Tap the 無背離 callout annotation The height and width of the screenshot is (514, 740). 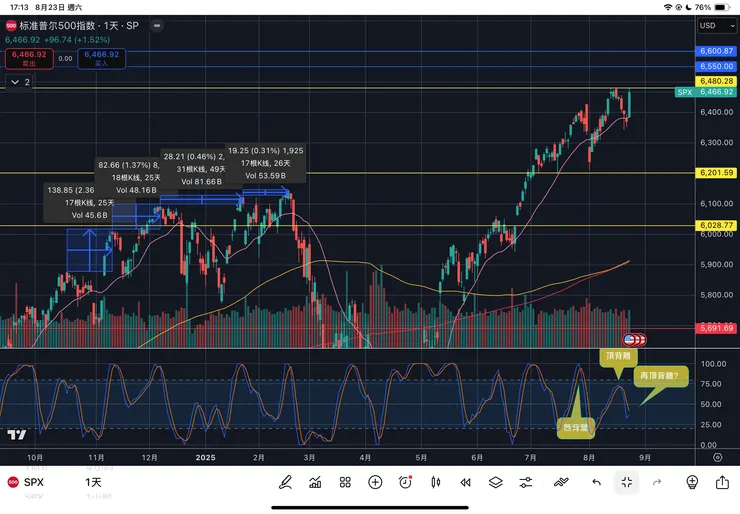(x=576, y=428)
